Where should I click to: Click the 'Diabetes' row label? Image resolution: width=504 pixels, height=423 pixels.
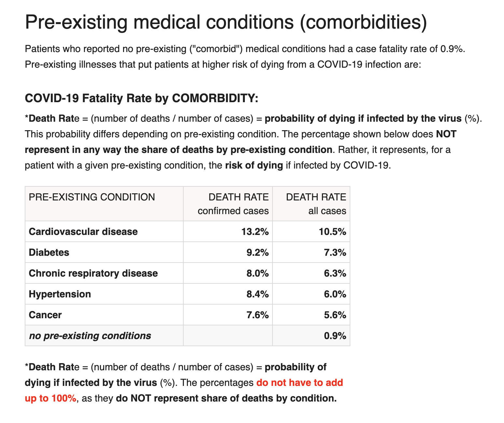coord(49,252)
